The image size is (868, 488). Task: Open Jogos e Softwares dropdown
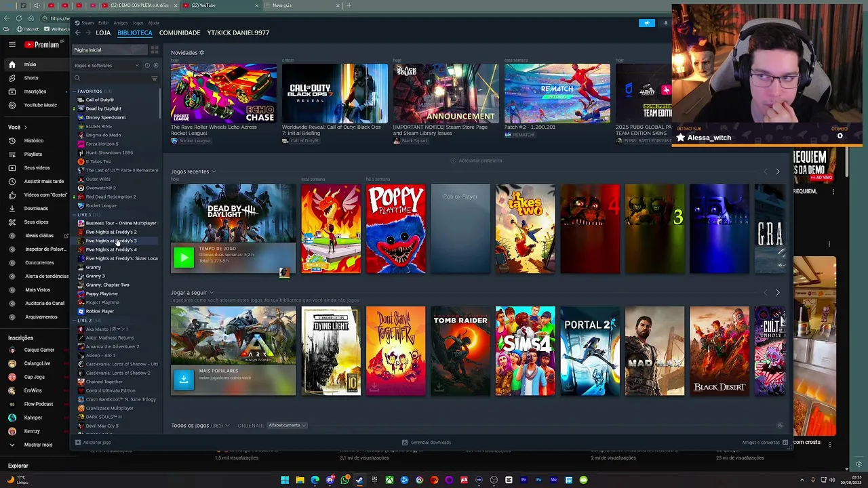tap(106, 66)
